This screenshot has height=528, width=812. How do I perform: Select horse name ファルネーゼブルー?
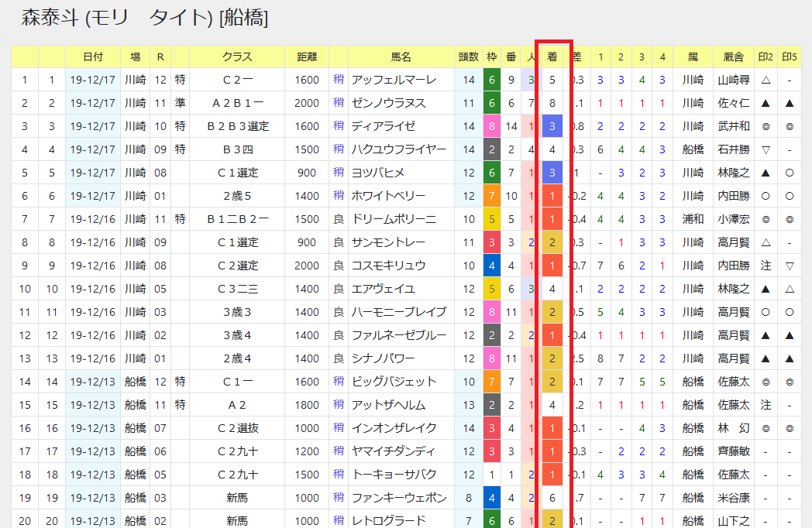399,335
